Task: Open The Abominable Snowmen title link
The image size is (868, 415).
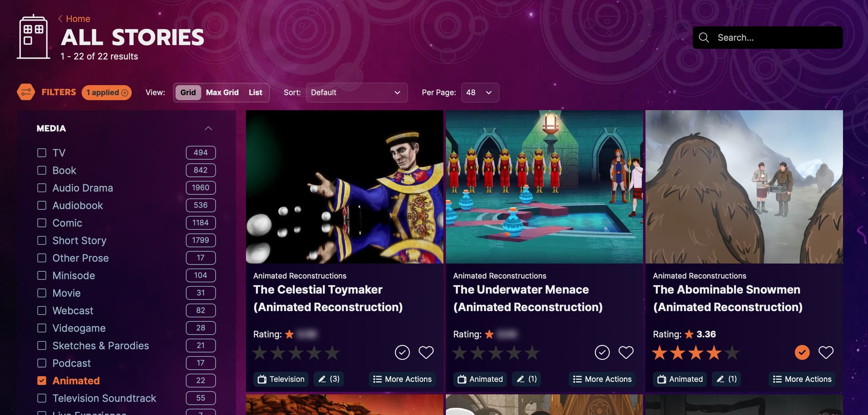Action: 728,298
